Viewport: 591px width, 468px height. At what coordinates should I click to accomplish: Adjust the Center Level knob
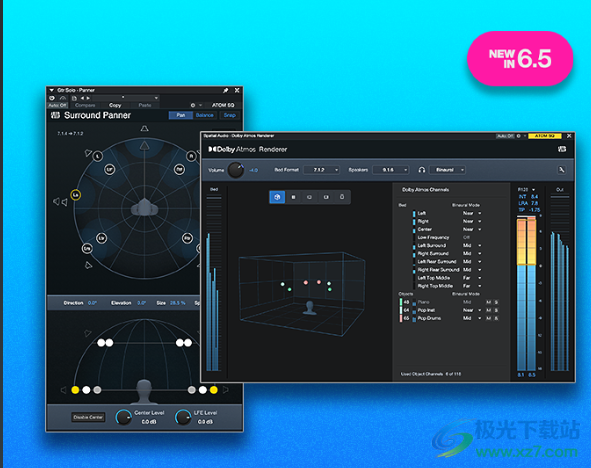123,417
